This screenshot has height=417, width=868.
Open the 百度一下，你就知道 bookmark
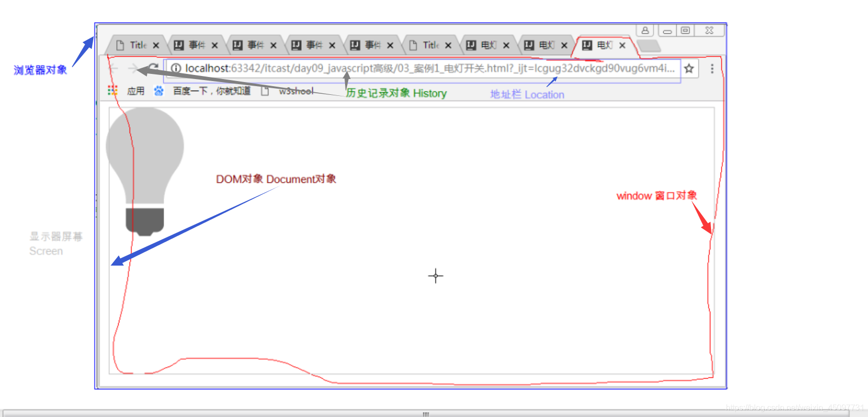point(212,91)
